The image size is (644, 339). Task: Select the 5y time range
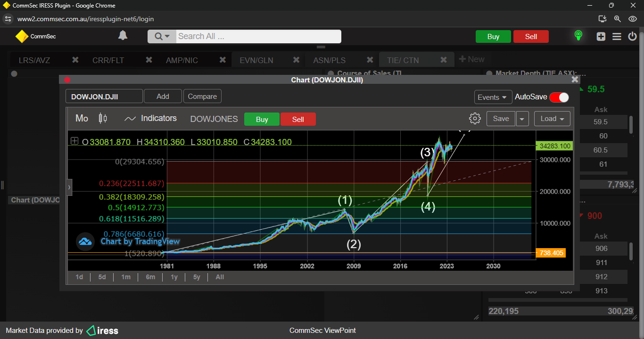coord(197,277)
